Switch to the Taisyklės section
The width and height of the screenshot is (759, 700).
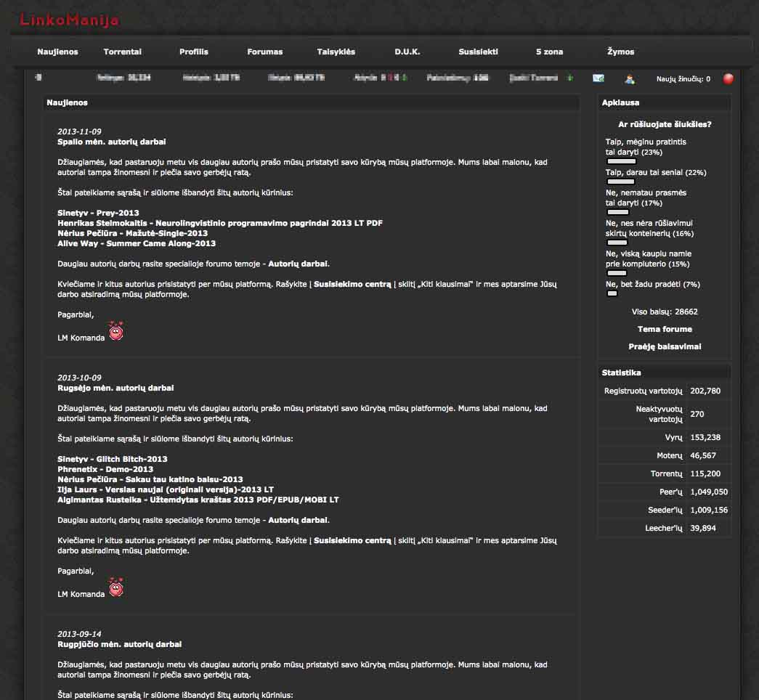pos(336,52)
